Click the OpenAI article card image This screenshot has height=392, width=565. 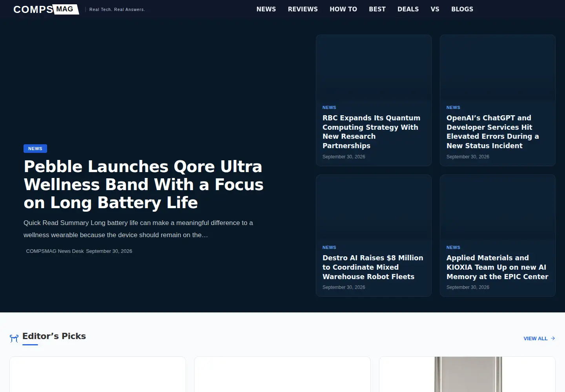coord(498,67)
